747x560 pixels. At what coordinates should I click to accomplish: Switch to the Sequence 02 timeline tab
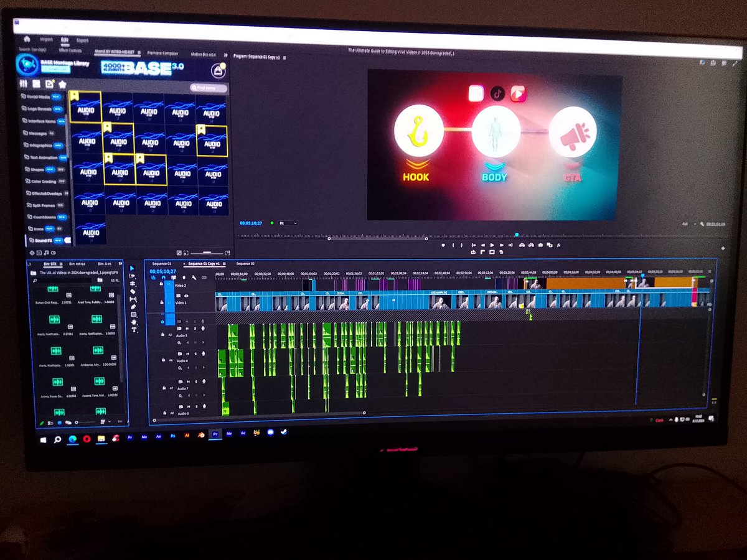click(245, 264)
